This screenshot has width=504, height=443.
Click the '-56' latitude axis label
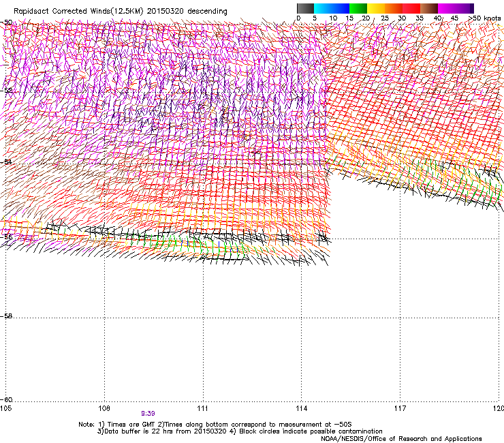pyautogui.click(x=6, y=236)
